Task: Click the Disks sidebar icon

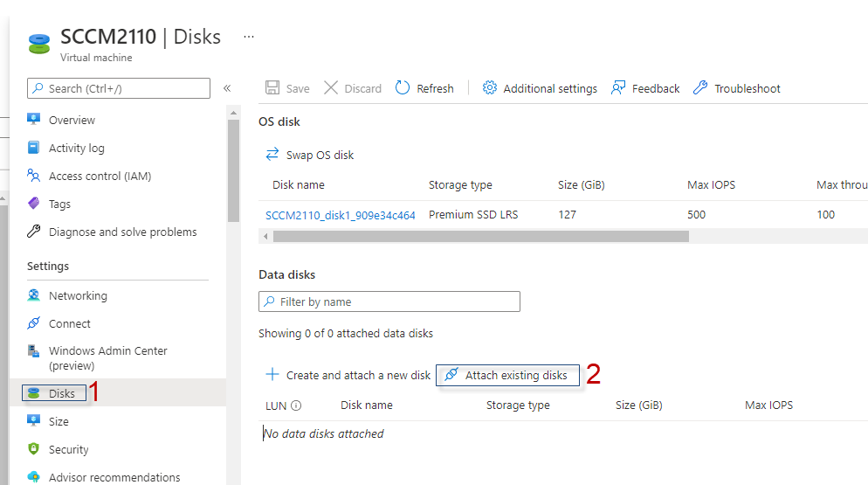Action: [34, 393]
